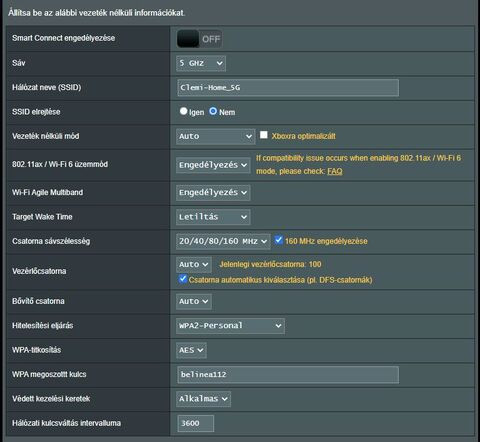
Task: Click the Jelenlegi vezérlőcsatorna: 100 text
Action: click(270, 264)
